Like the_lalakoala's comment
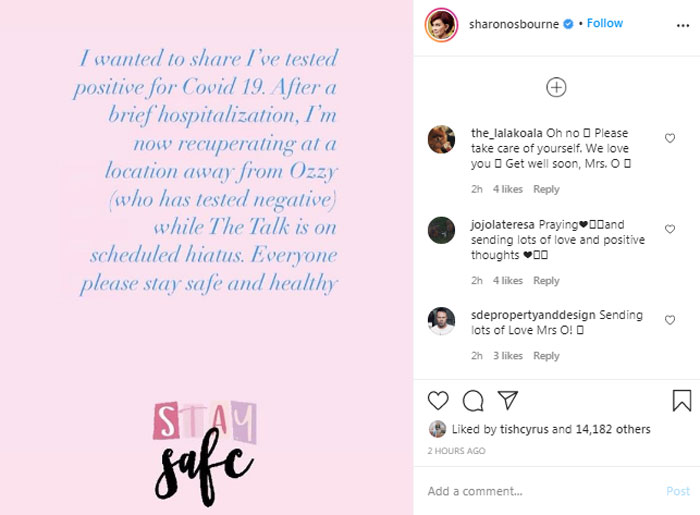This screenshot has height=515, width=700. click(670, 138)
